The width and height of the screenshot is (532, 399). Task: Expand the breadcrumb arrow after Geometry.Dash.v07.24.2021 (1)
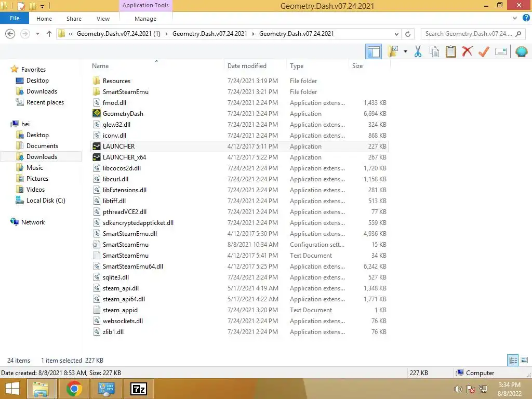tap(166, 34)
